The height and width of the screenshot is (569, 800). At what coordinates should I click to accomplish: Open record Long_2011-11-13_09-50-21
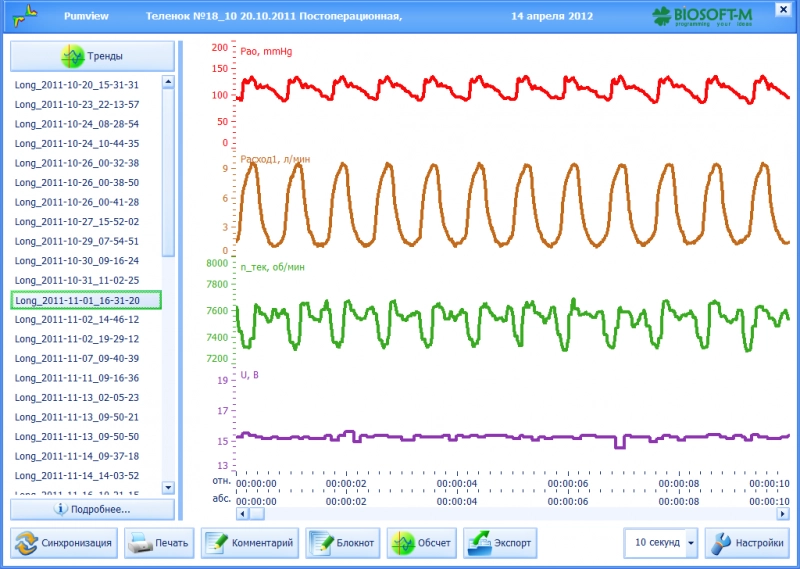pos(77,417)
